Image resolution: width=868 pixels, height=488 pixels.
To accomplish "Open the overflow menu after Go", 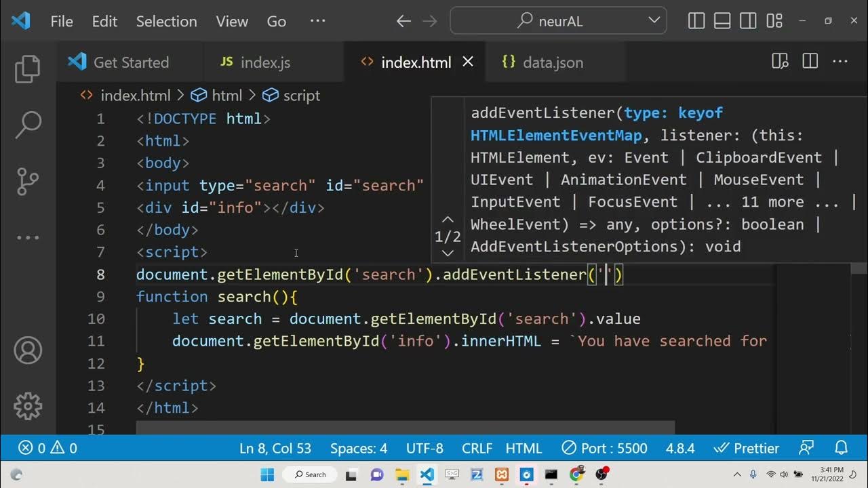I will tap(317, 21).
